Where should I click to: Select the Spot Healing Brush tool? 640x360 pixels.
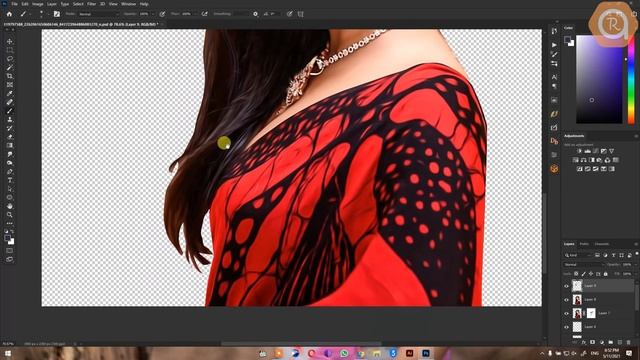pos(9,102)
